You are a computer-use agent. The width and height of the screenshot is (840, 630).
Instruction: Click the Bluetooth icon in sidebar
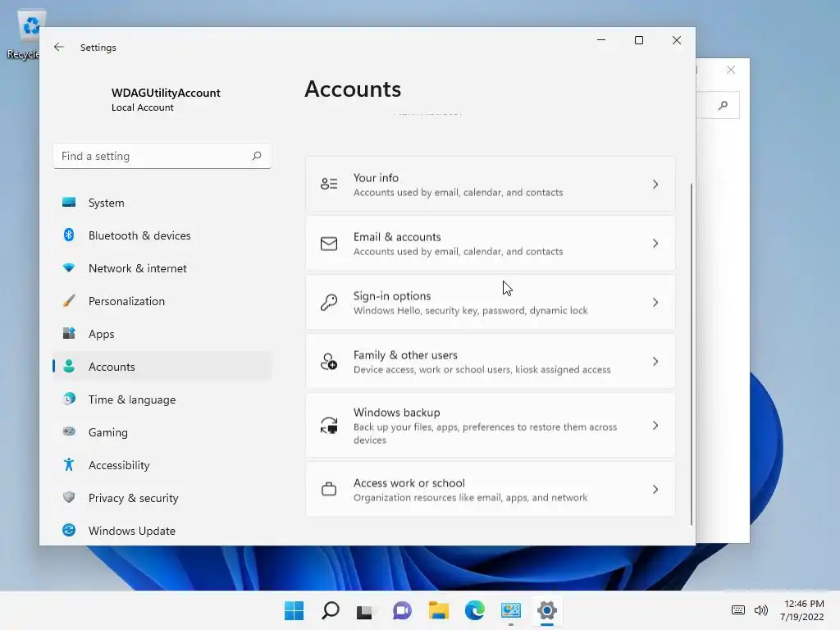[69, 235]
